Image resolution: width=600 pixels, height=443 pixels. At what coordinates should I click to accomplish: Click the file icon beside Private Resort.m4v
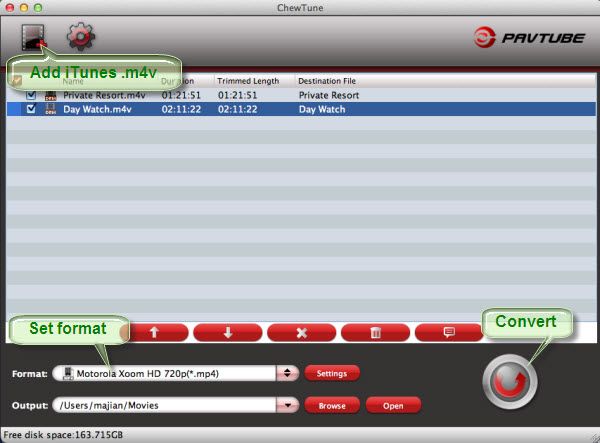point(51,95)
